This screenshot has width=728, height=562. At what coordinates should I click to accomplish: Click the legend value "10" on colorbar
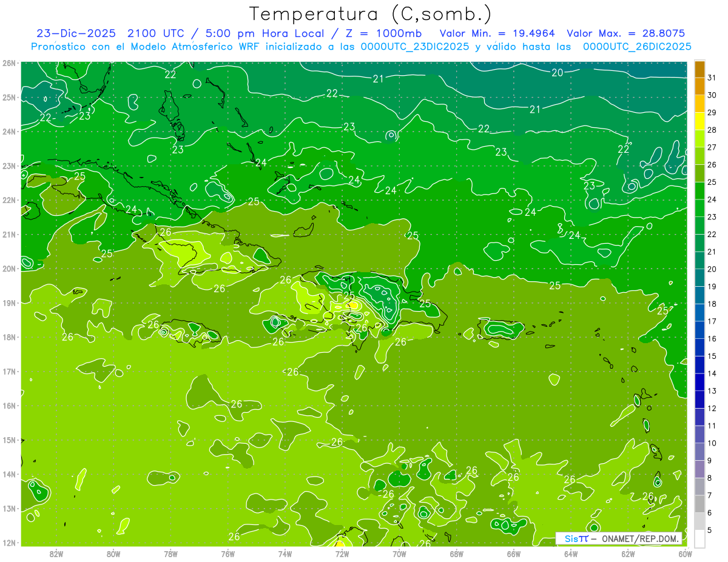tap(712, 443)
